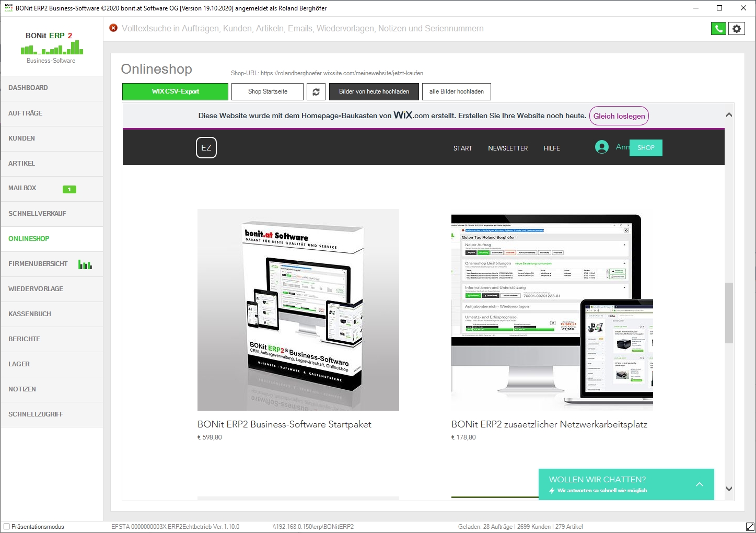The image size is (756, 533).
Task: Click the expand window icon in status bar
Action: 750,527
